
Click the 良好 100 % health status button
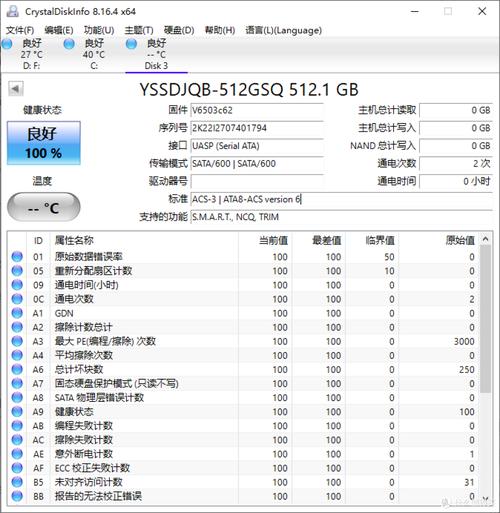coord(44,143)
